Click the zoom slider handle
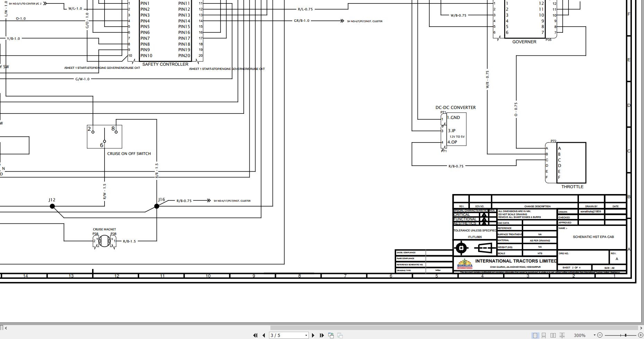644x339 pixels. (626, 335)
